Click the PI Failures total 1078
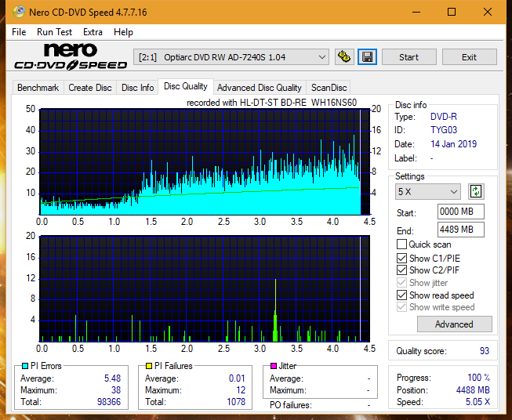Screen dimensions: 512x420 [x=236, y=402]
